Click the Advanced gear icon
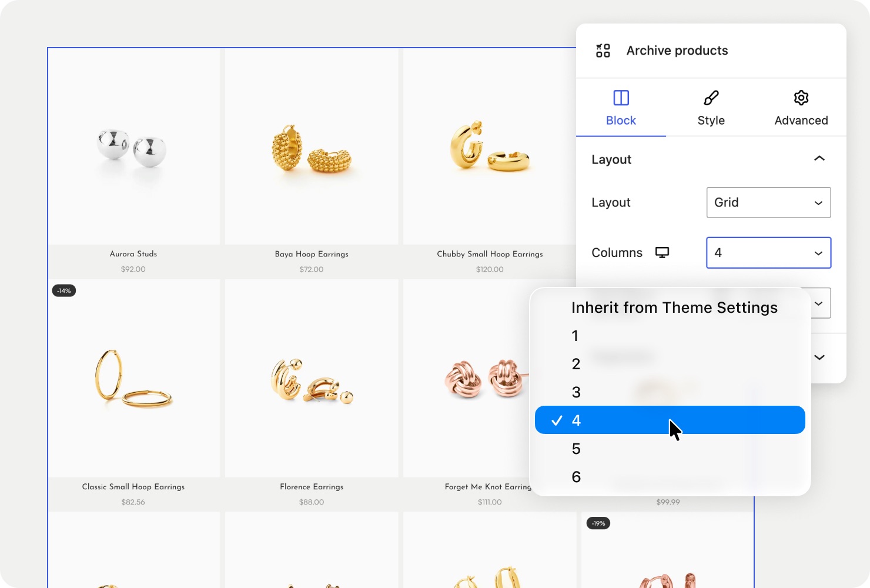 point(801,98)
